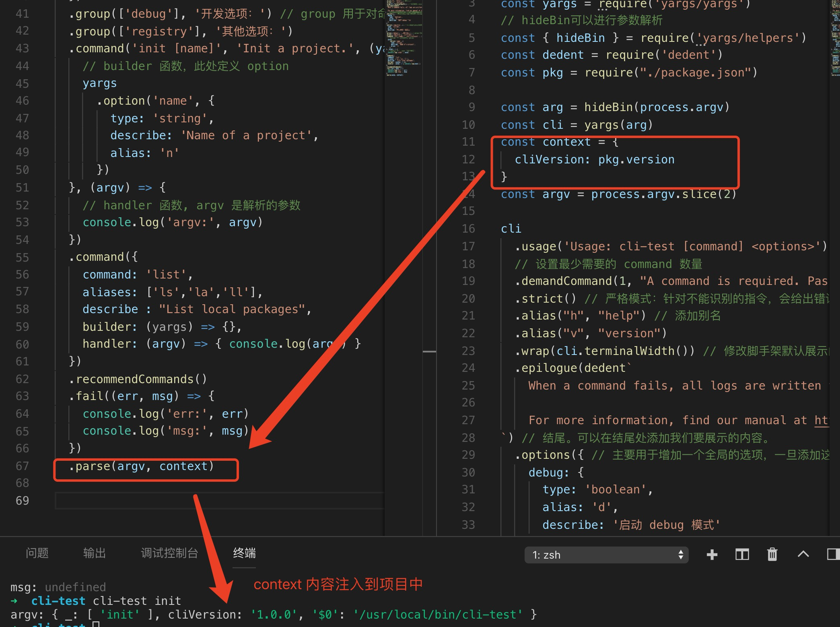Click line number 69 in left editor
This screenshot has height=627, width=840.
(x=23, y=501)
